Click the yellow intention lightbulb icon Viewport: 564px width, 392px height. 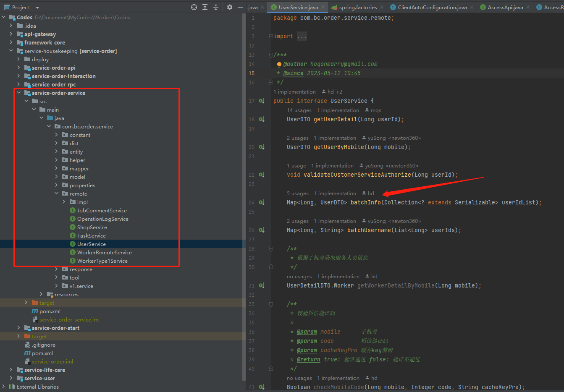(x=279, y=64)
